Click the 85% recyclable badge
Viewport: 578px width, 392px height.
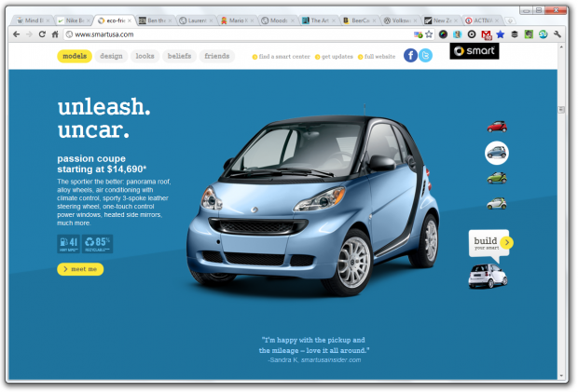coord(97,244)
